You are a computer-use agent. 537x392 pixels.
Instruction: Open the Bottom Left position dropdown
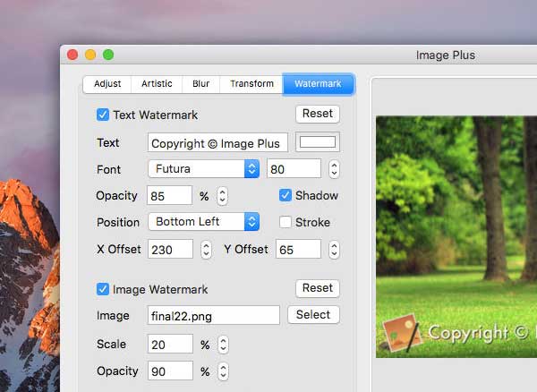(x=204, y=221)
